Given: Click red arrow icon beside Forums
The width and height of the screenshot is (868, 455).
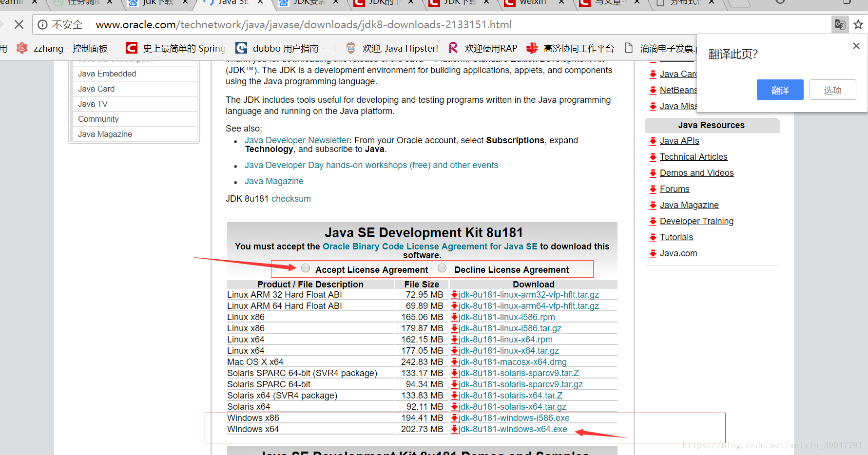Looking at the screenshot, I should [x=653, y=190].
